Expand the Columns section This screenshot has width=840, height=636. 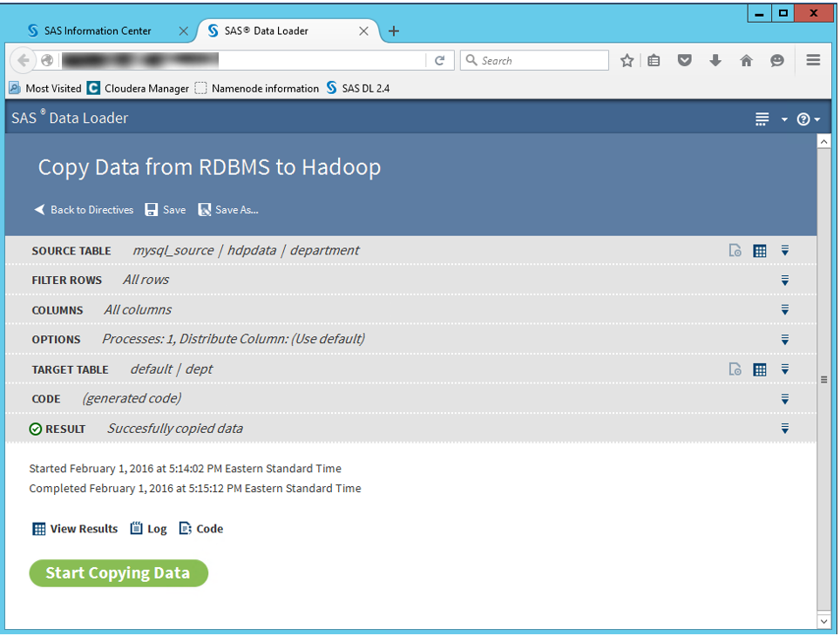[x=785, y=309]
